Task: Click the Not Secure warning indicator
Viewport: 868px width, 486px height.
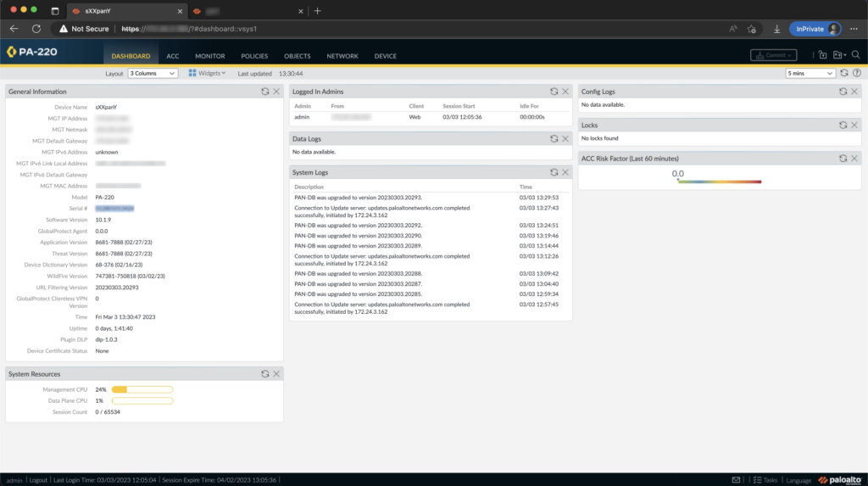Action: (84, 29)
